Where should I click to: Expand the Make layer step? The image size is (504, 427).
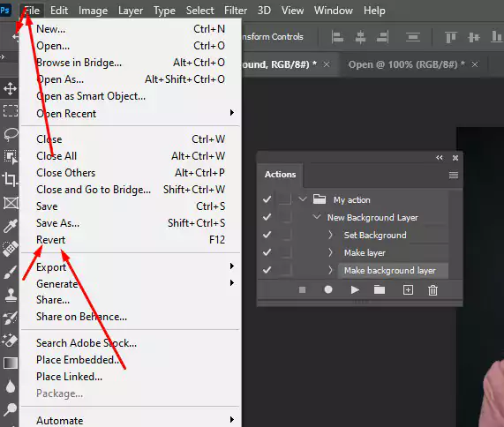click(x=330, y=252)
